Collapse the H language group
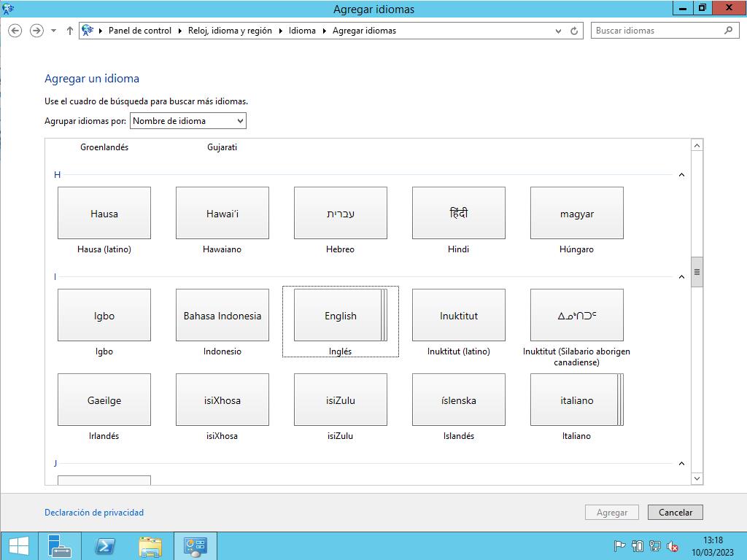Image resolution: width=747 pixels, height=560 pixels. click(681, 175)
